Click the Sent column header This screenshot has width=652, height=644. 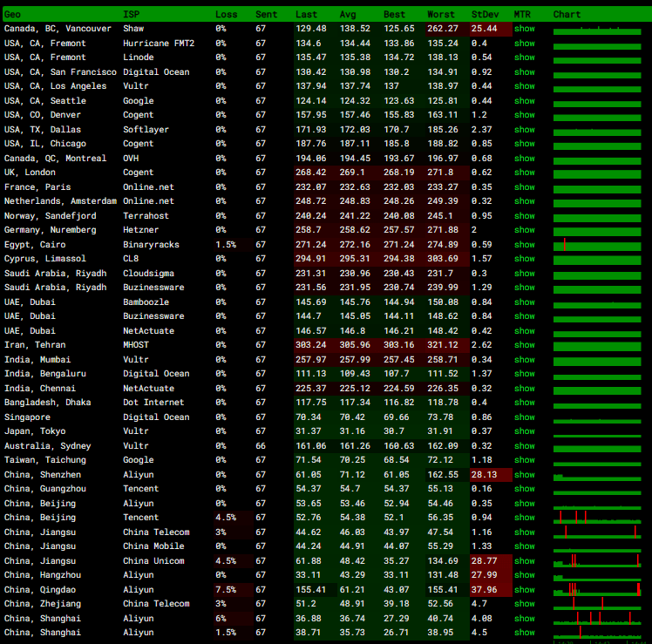tap(266, 15)
